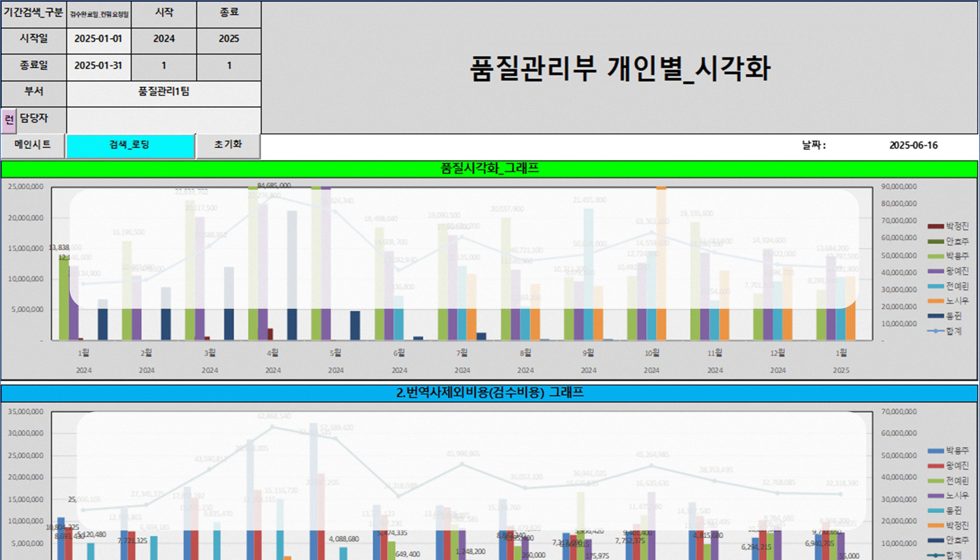
Task: Click 전예린 legend entry in top chart
Action: [x=948, y=287]
